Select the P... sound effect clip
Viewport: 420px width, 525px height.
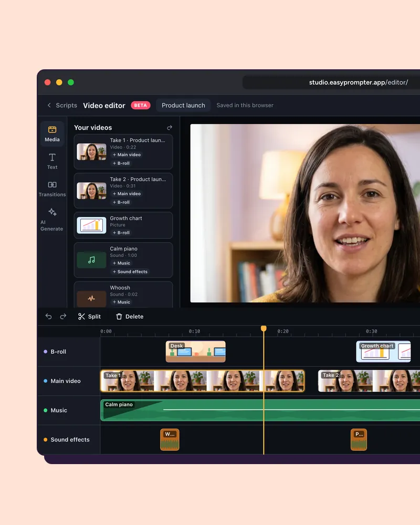359,439
